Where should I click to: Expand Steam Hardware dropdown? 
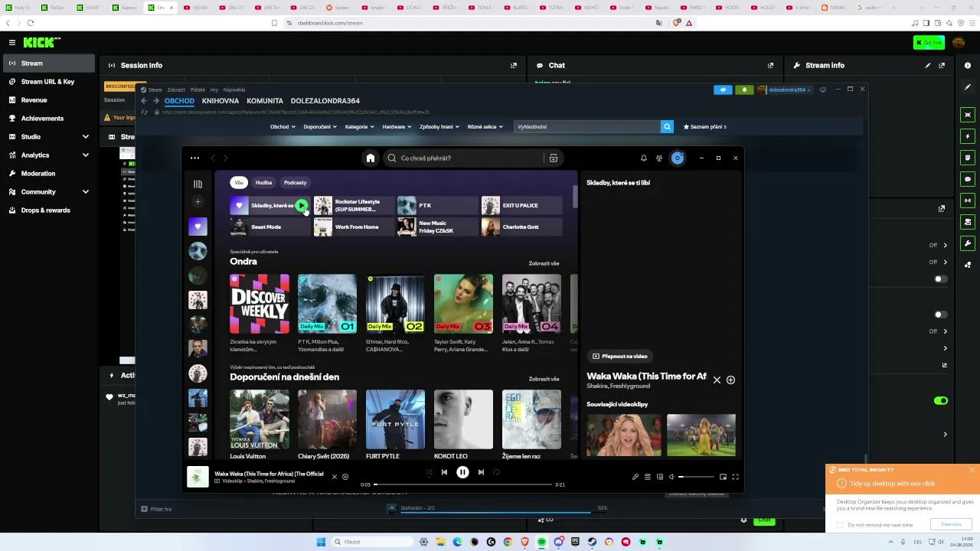(397, 127)
